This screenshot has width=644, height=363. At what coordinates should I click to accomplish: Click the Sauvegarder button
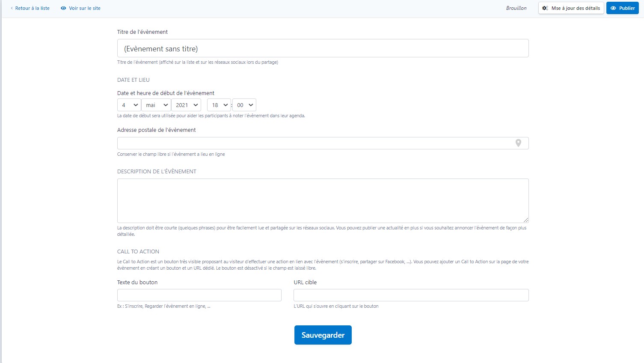[323, 335]
